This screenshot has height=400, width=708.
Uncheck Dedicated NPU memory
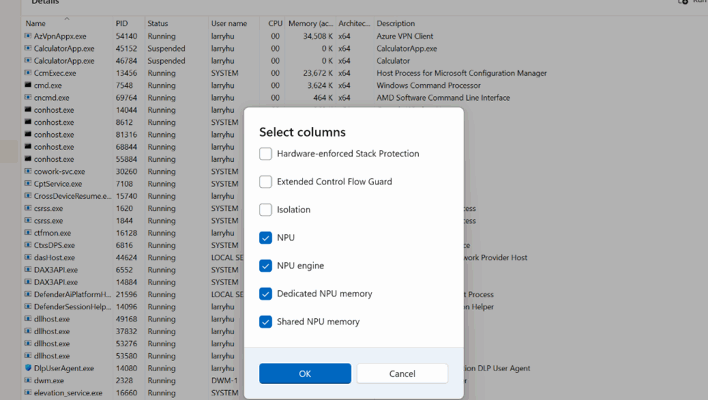click(266, 294)
